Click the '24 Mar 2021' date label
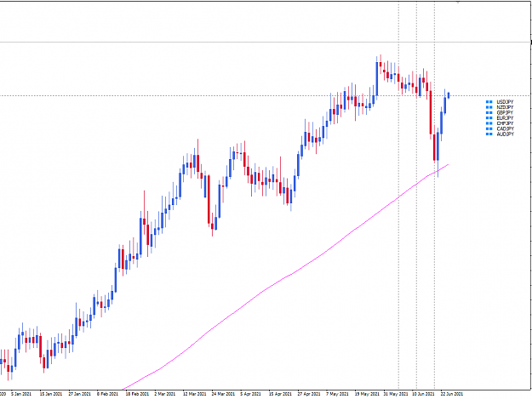This screenshot has height=399, width=532. [x=223, y=394]
